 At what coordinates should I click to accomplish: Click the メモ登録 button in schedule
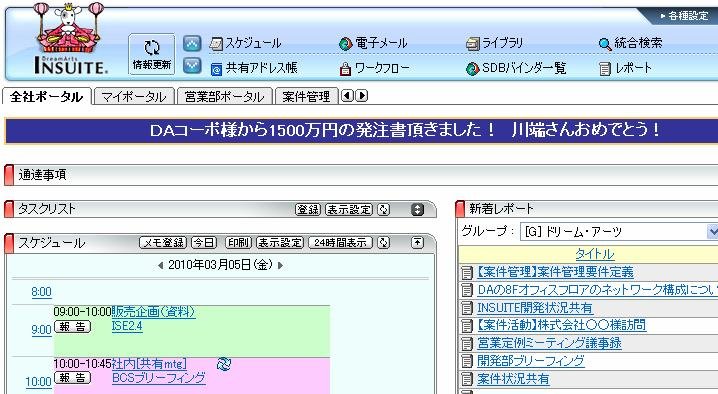click(x=163, y=242)
